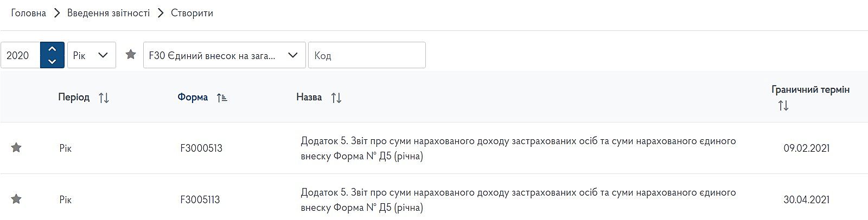The height and width of the screenshot is (220, 868).
Task: Go to Головна in the breadcrumb
Action: click(x=28, y=13)
